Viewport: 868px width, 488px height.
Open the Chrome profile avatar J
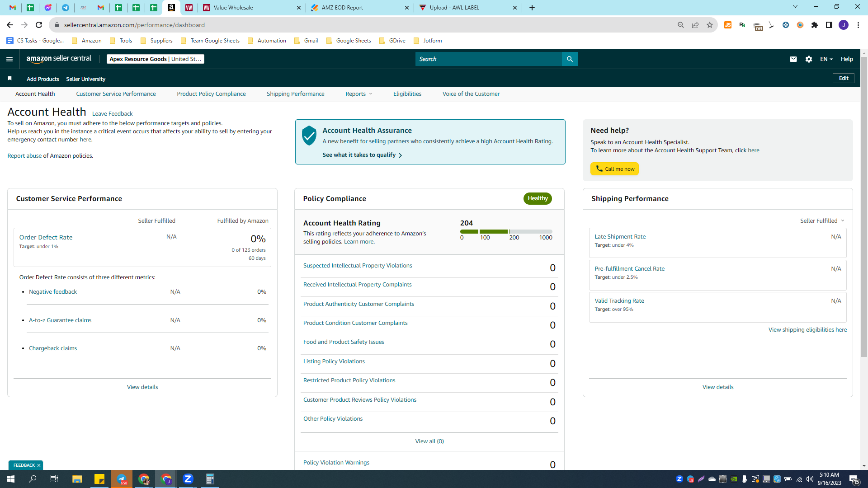point(844,25)
